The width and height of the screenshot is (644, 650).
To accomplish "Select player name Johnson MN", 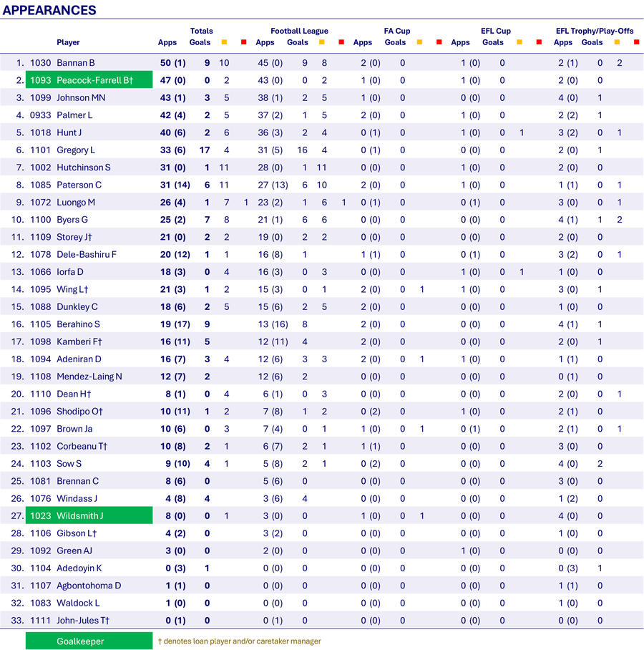I will 81,98.
